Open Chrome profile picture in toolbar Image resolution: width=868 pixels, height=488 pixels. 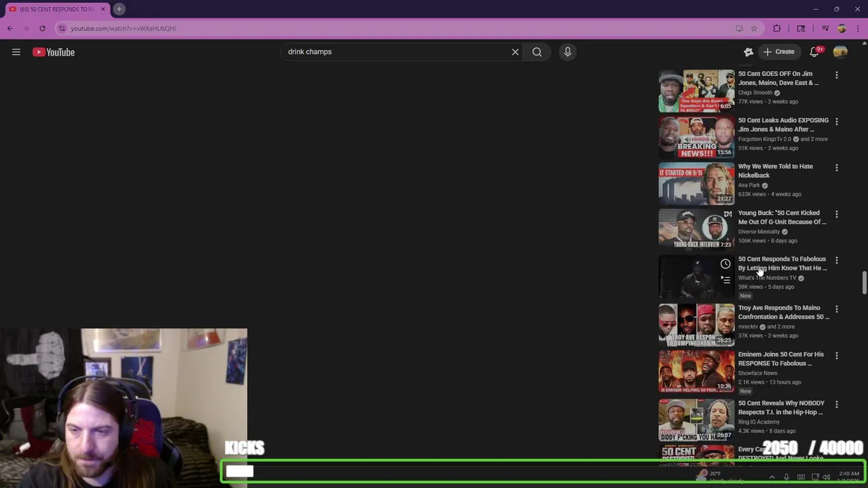842,28
